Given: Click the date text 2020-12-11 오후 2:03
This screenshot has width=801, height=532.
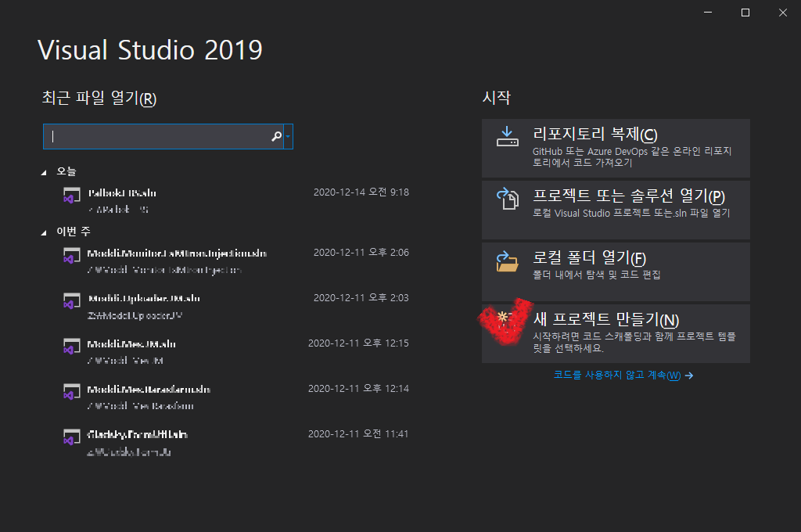Looking at the screenshot, I should click(361, 298).
